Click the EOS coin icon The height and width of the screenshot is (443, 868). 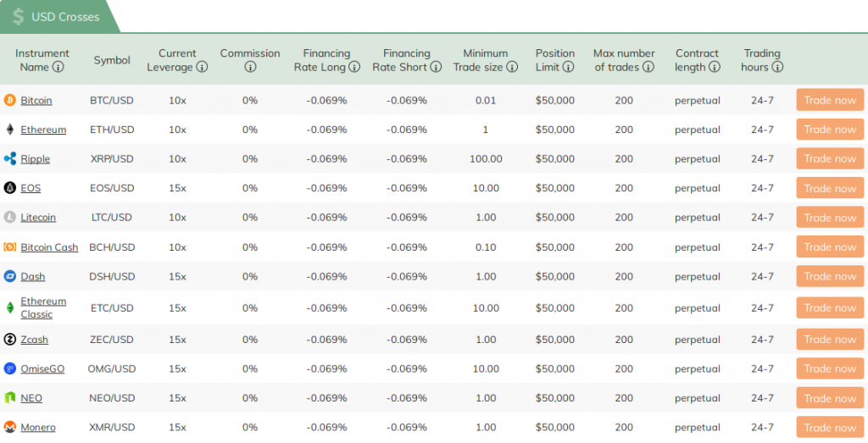coord(10,188)
